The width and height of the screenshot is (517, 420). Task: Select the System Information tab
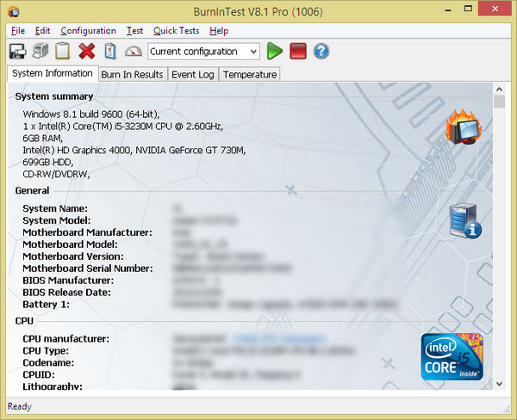click(x=53, y=73)
